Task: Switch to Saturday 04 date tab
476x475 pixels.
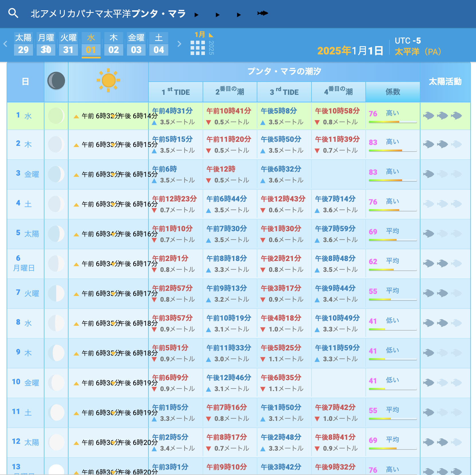Action: [x=158, y=44]
